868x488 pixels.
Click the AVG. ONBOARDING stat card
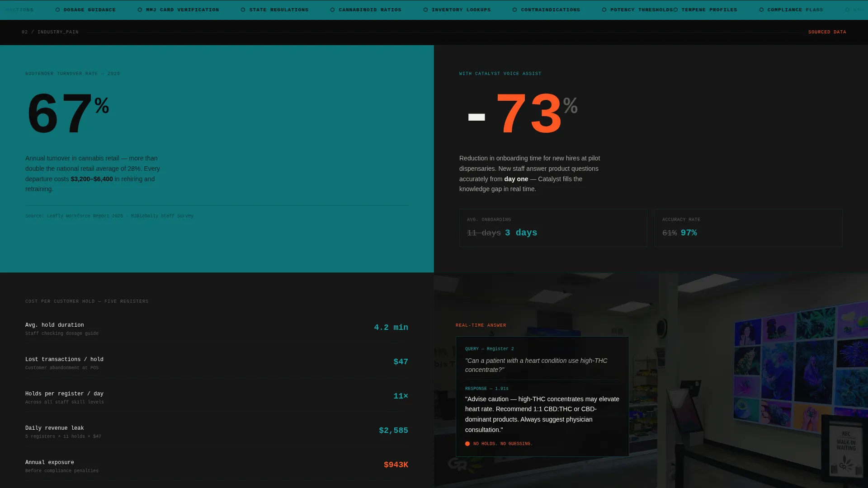tap(553, 228)
